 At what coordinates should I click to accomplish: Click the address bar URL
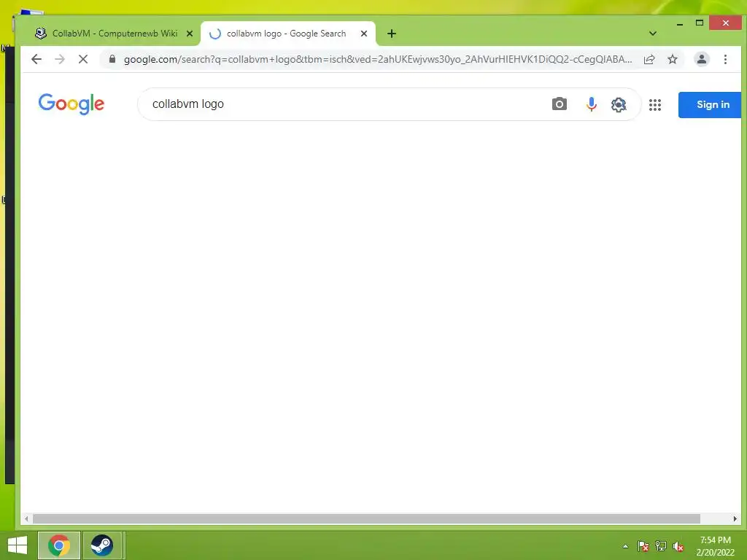click(x=378, y=59)
